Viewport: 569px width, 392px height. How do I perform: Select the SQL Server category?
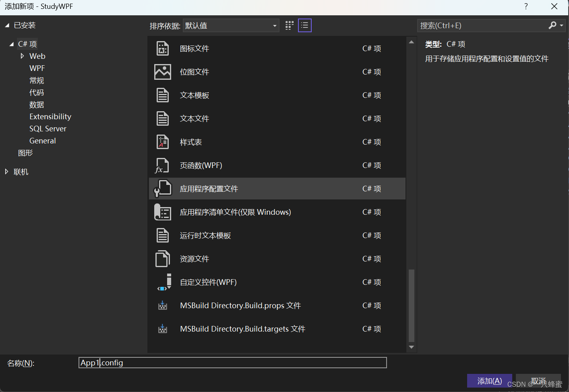click(48, 128)
